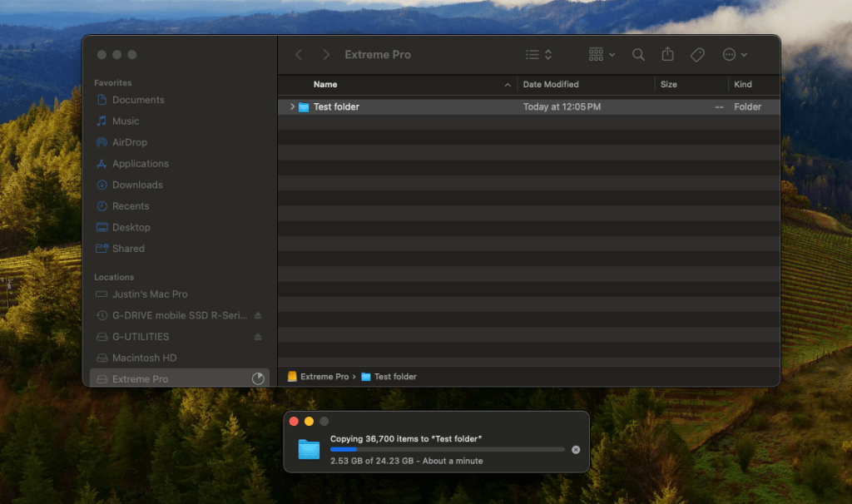The height and width of the screenshot is (504, 852).
Task: Stop the copy with the x button
Action: [x=575, y=449]
